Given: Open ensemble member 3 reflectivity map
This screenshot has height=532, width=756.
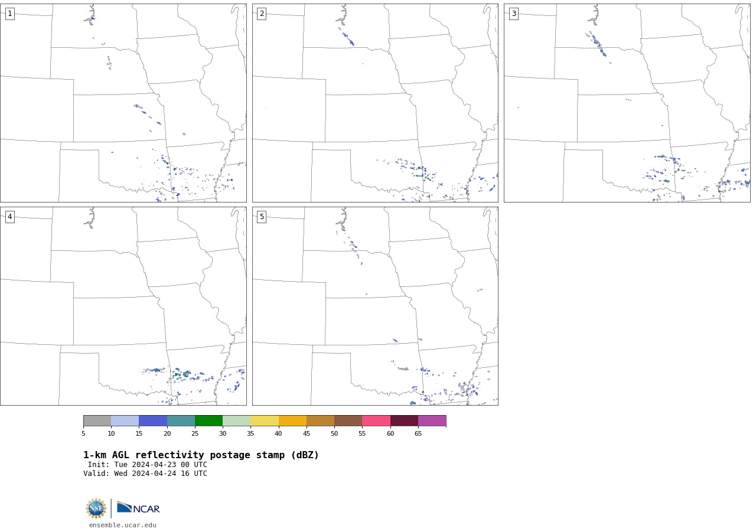Looking at the screenshot, I should [x=627, y=103].
